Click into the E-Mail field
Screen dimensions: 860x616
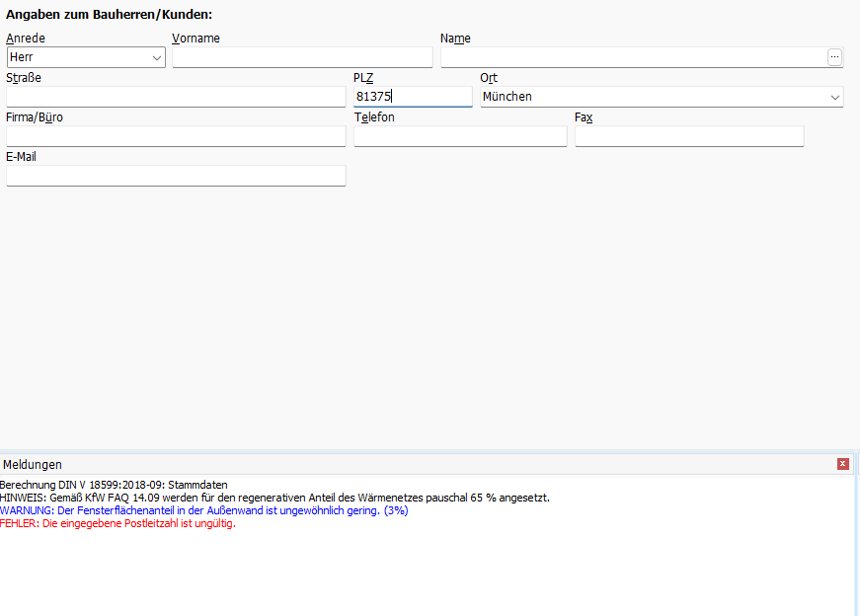coord(176,176)
